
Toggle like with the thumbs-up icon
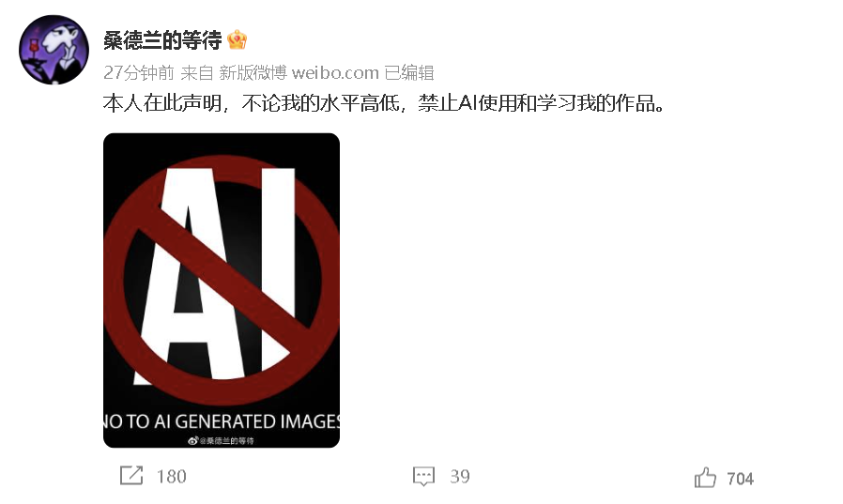tap(705, 477)
